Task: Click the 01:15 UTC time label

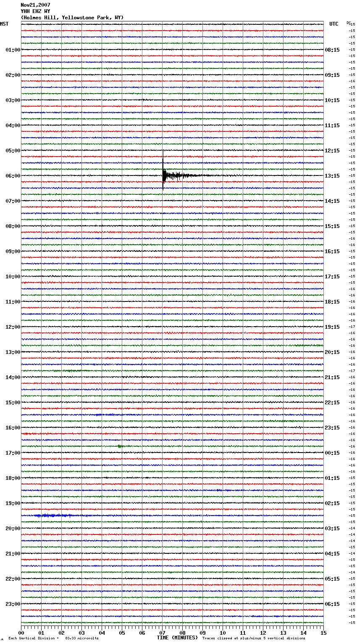Action: 332,478
